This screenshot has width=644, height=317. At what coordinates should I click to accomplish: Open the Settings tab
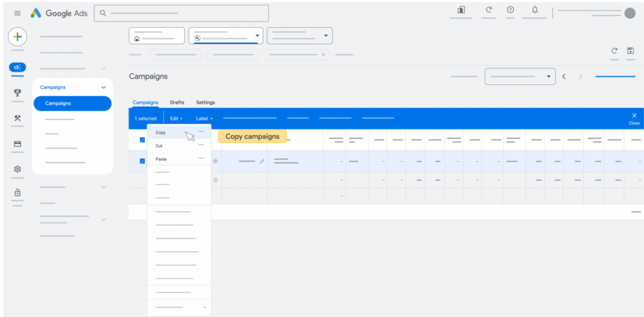[205, 103]
